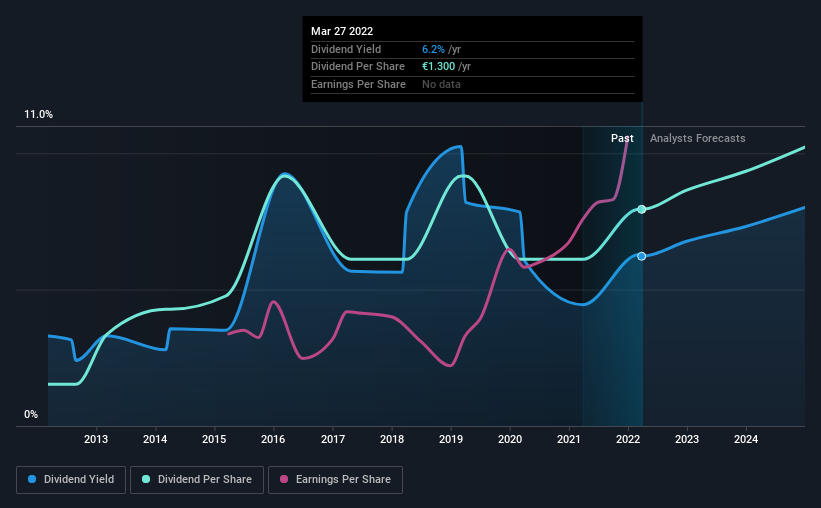Screen dimensions: 821x508
Task: Click the 2024 x-axis label
Action: (x=746, y=439)
